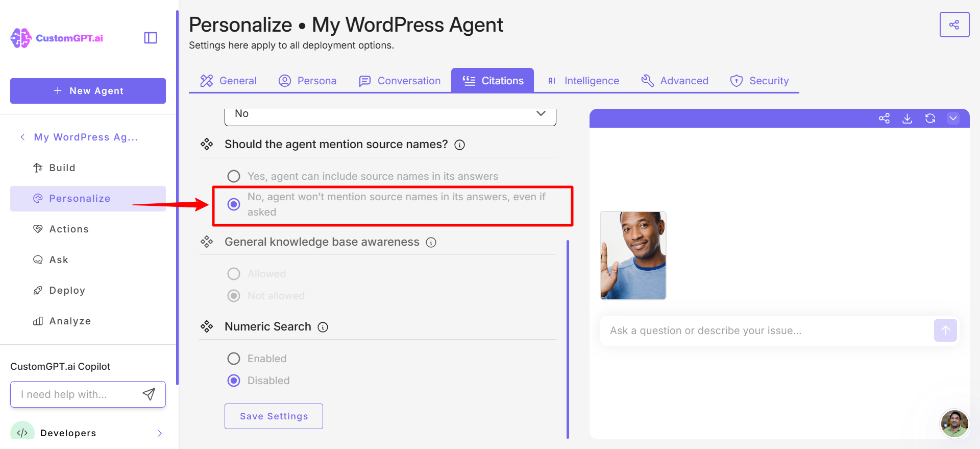Select Allowed for knowledge base awareness

coord(234,274)
